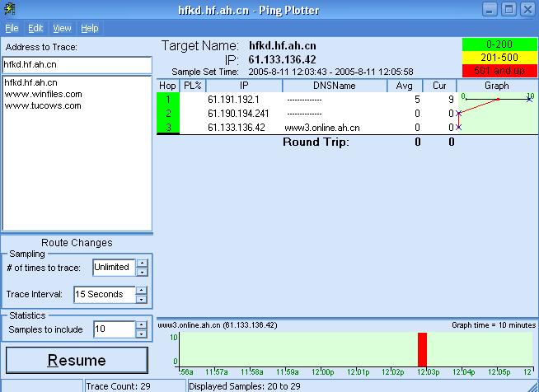Decrease the Trace Interval value

click(x=142, y=298)
